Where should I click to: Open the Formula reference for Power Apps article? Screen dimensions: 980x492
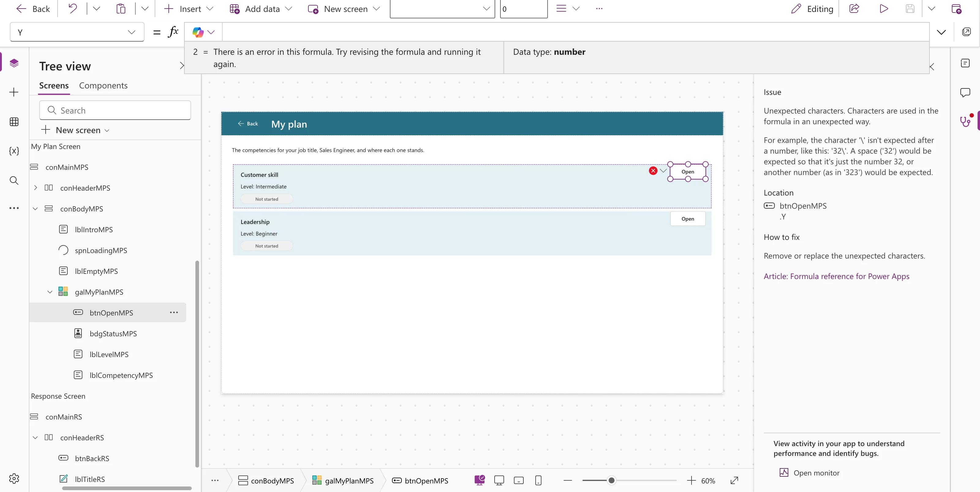[836, 276]
